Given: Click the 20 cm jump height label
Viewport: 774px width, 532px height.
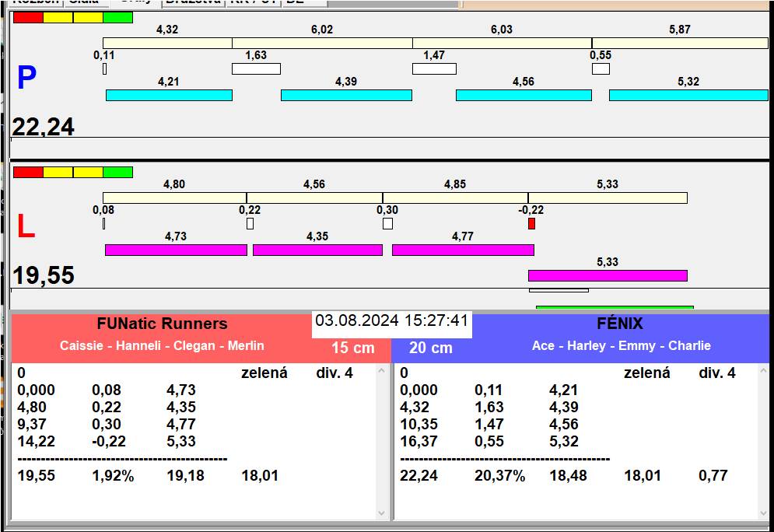Looking at the screenshot, I should pos(431,348).
